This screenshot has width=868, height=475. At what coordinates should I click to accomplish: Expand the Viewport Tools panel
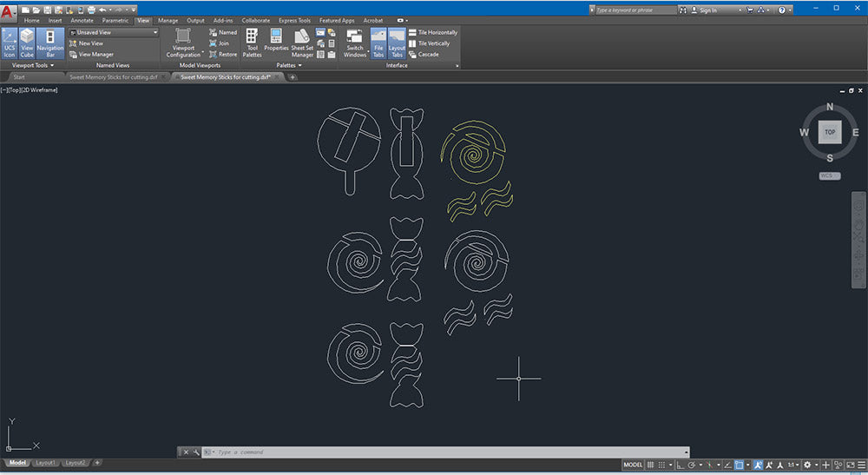33,65
